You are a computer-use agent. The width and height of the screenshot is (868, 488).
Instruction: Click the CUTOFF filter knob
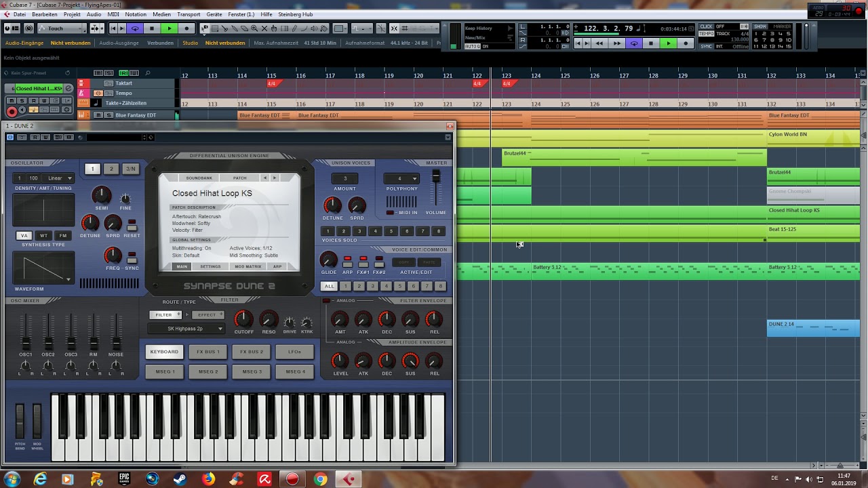[x=243, y=319]
